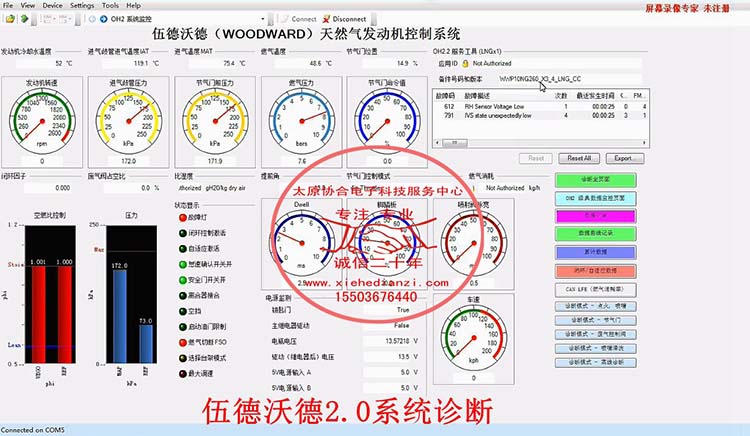Click the green 数据曲线记录 button

596,234
